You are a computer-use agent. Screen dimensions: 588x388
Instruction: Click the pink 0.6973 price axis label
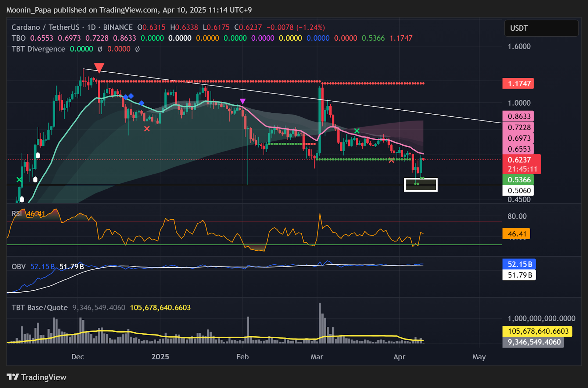pos(518,138)
